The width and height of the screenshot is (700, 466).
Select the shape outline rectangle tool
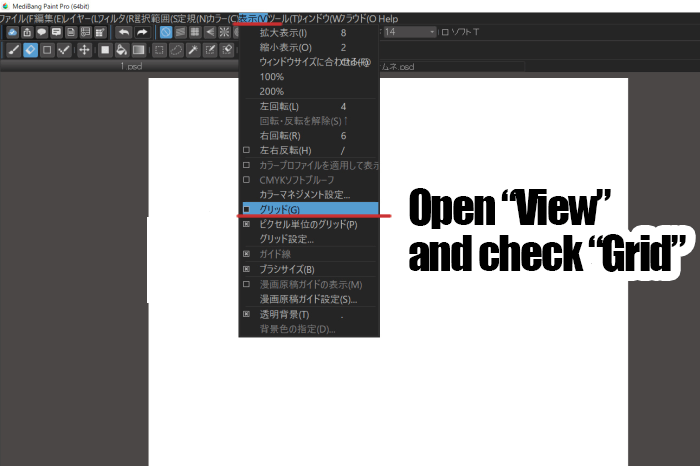pos(47,50)
